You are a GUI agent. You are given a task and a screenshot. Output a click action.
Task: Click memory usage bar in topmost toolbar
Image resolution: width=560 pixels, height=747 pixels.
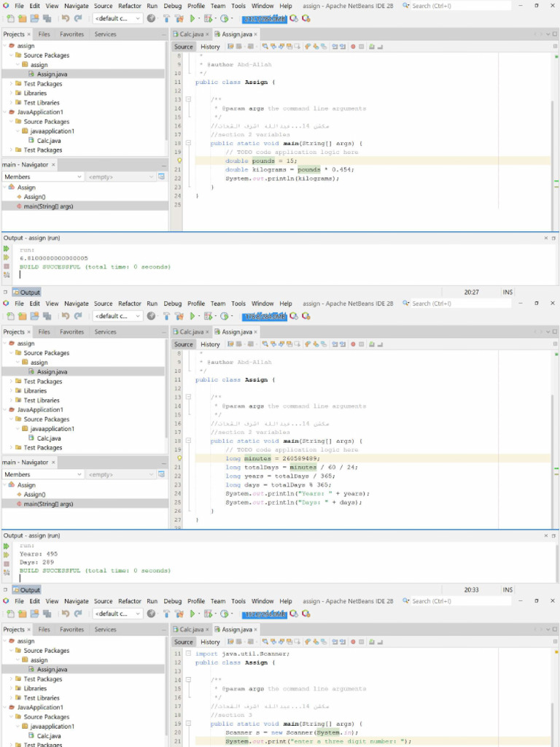265,18
